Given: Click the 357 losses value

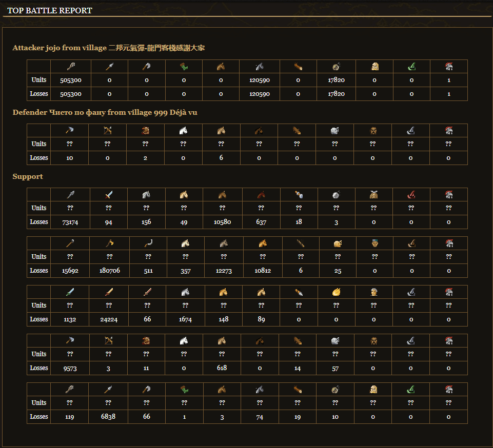Looking at the screenshot, I should pos(186,271).
